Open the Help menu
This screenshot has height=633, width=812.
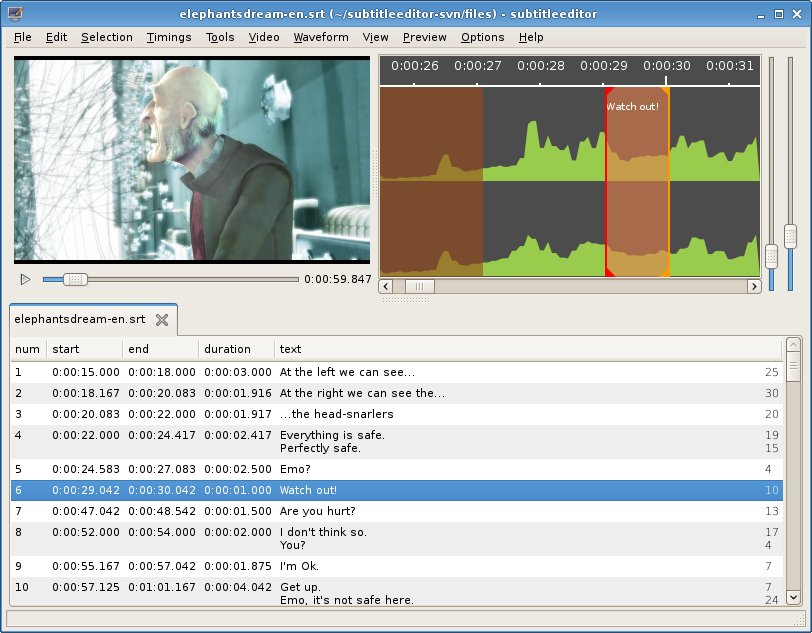click(x=531, y=37)
